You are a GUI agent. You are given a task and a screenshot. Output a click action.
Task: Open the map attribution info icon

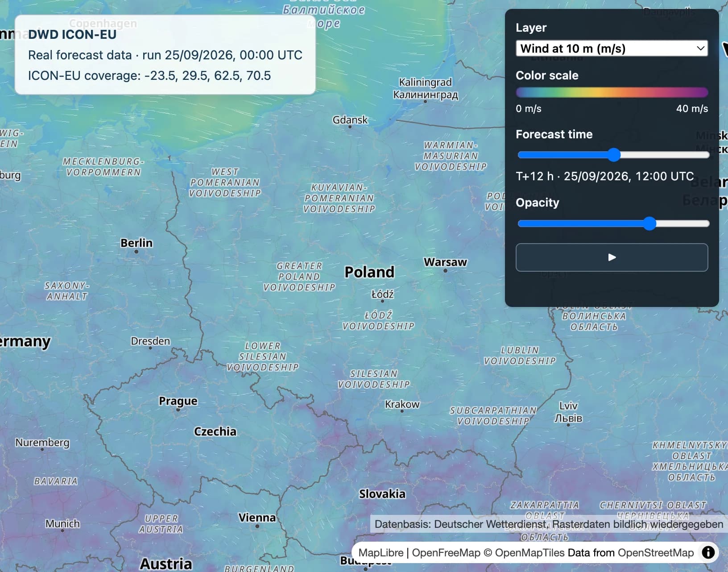708,552
